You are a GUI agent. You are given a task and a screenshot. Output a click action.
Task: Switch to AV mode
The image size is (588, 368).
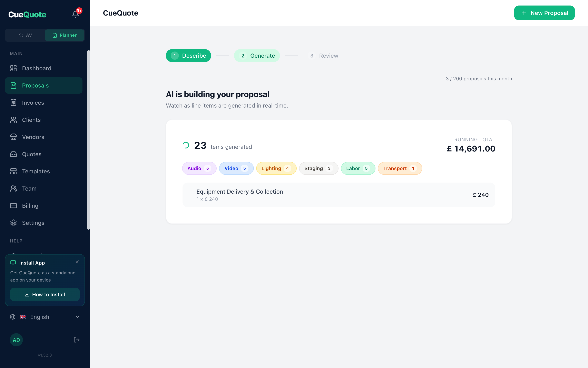(25, 35)
